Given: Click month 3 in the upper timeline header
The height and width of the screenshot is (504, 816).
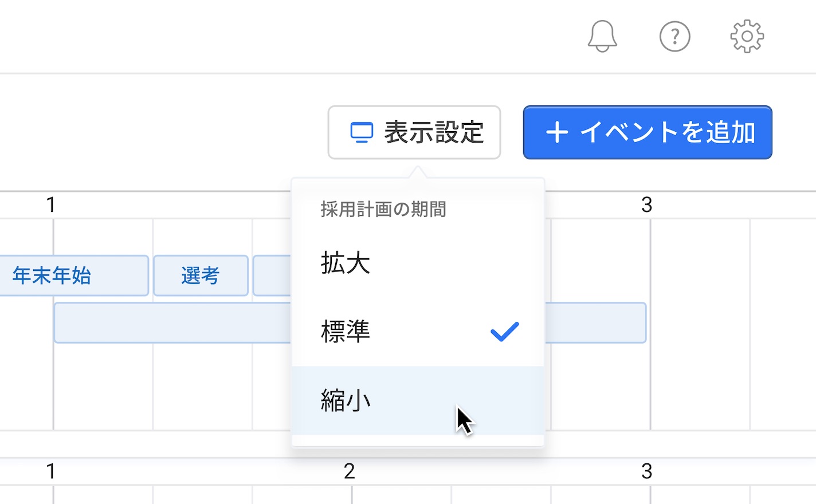Looking at the screenshot, I should click(646, 204).
